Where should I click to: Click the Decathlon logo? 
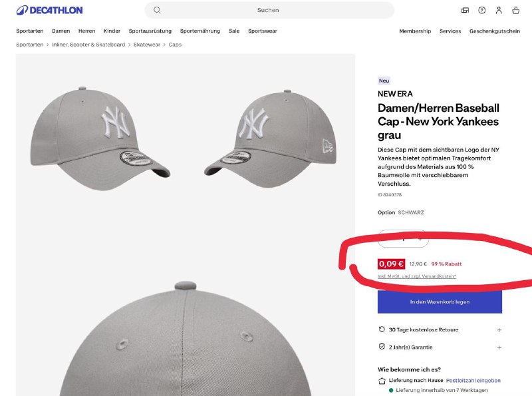pos(49,10)
